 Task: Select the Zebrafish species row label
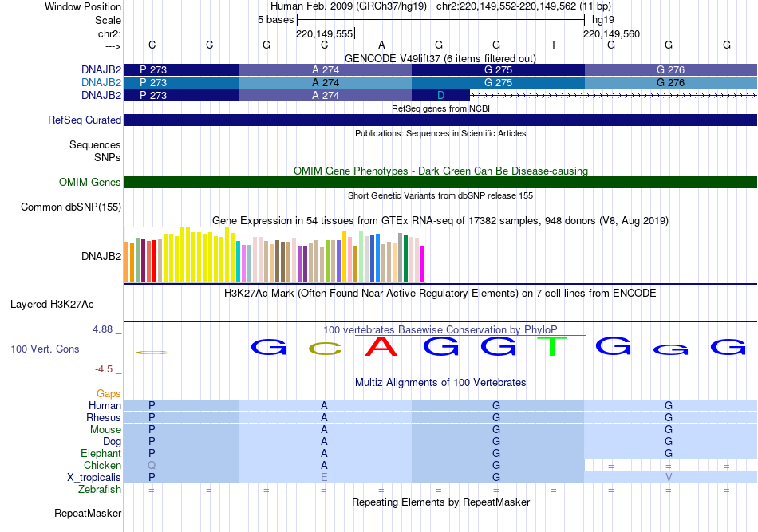(x=100, y=490)
